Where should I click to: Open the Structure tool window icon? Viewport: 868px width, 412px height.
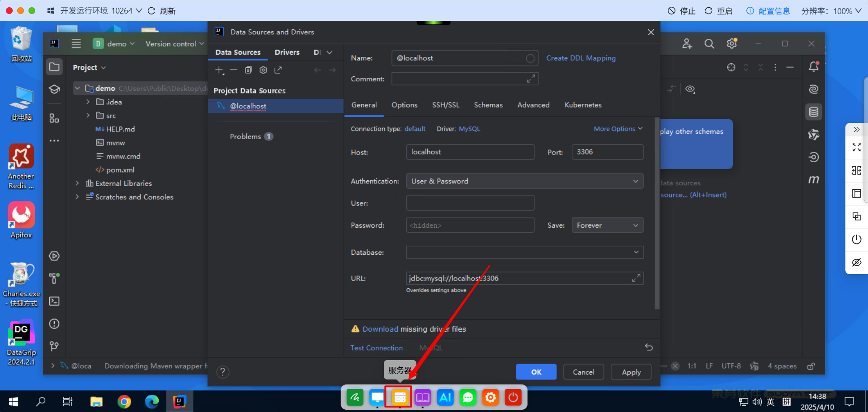[x=54, y=118]
